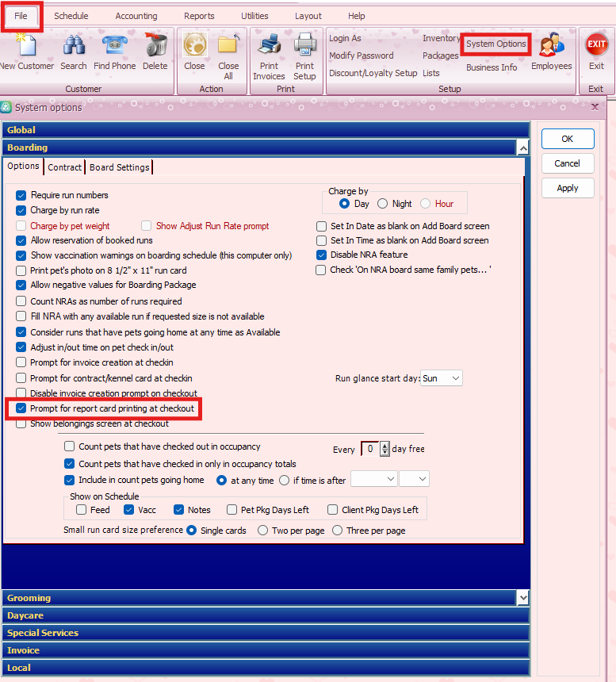The height and width of the screenshot is (682, 616).
Task: Click the red Exit icon
Action: [x=596, y=44]
